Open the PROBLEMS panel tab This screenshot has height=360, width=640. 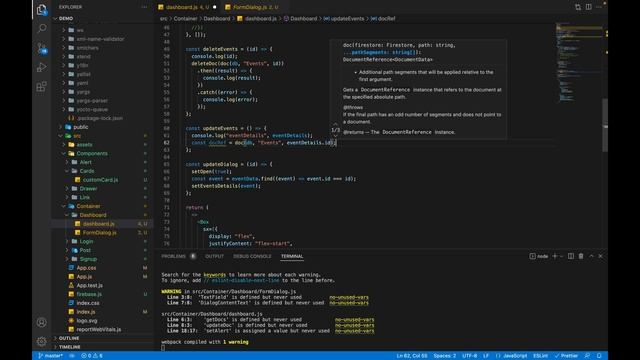[173, 256]
